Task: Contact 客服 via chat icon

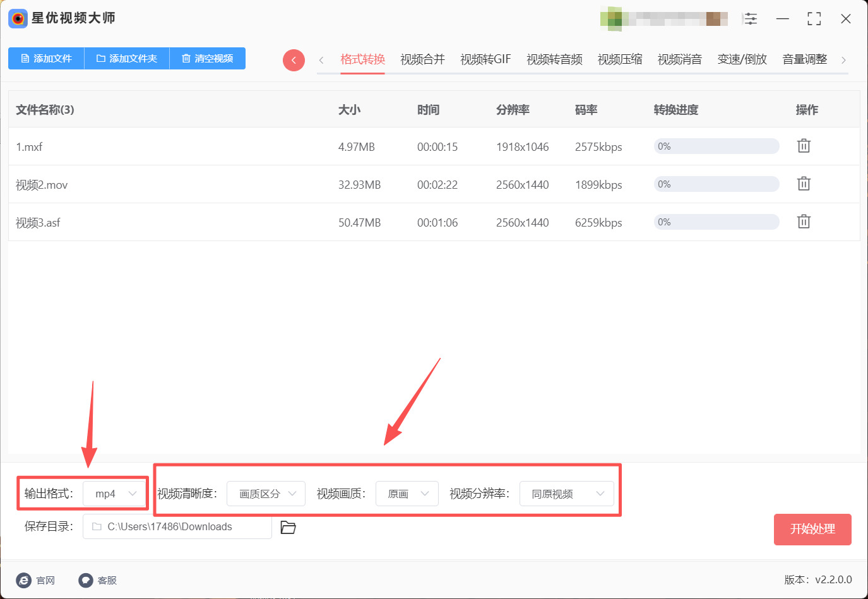Action: click(85, 580)
